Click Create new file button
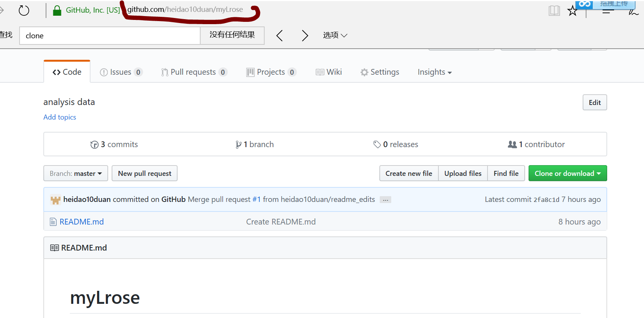This screenshot has width=644, height=318. click(409, 173)
